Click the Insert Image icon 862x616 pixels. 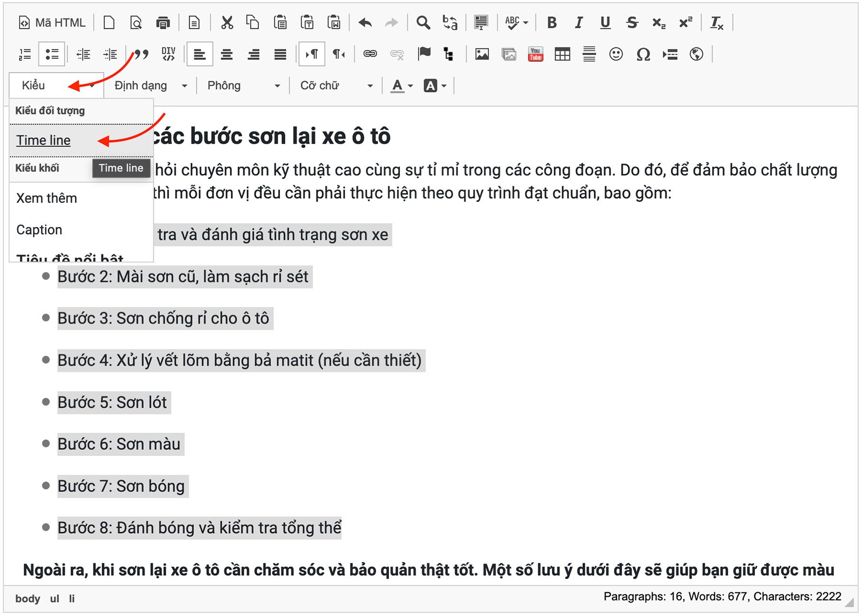coord(482,54)
